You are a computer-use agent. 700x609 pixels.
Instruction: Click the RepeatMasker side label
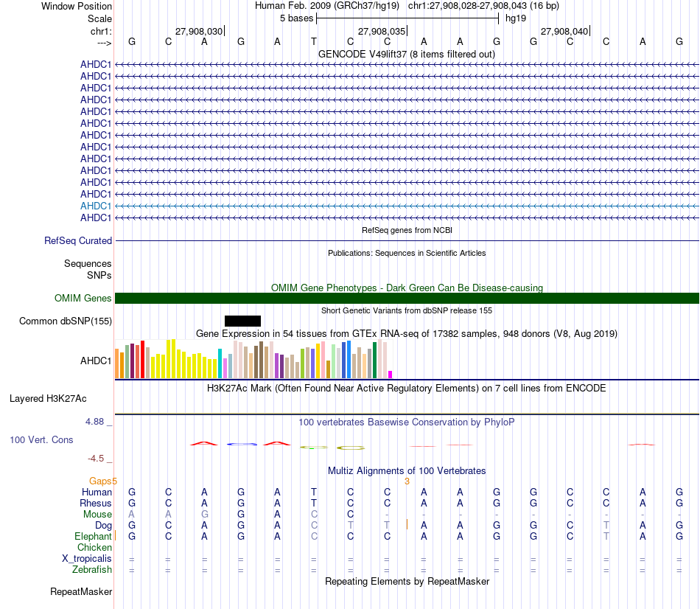pos(81,591)
